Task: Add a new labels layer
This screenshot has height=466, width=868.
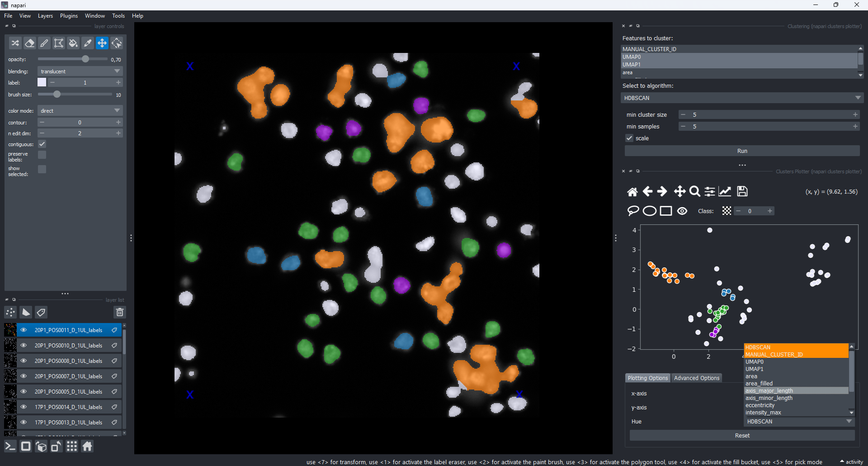Action: [41, 312]
